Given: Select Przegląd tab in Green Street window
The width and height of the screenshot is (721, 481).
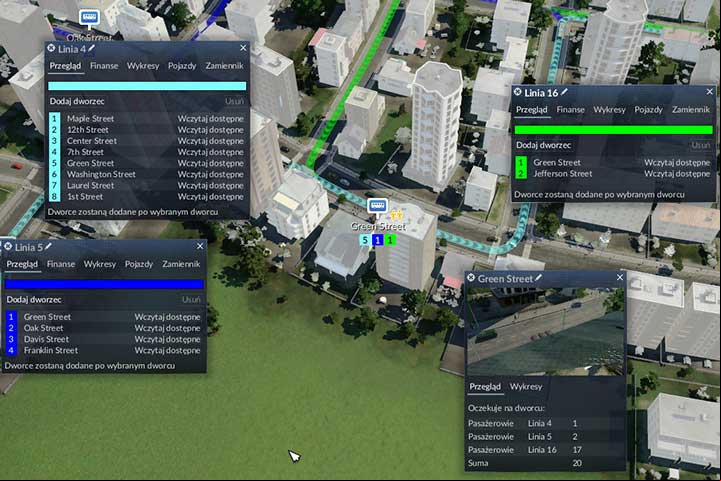Looking at the screenshot, I should coord(485,387).
